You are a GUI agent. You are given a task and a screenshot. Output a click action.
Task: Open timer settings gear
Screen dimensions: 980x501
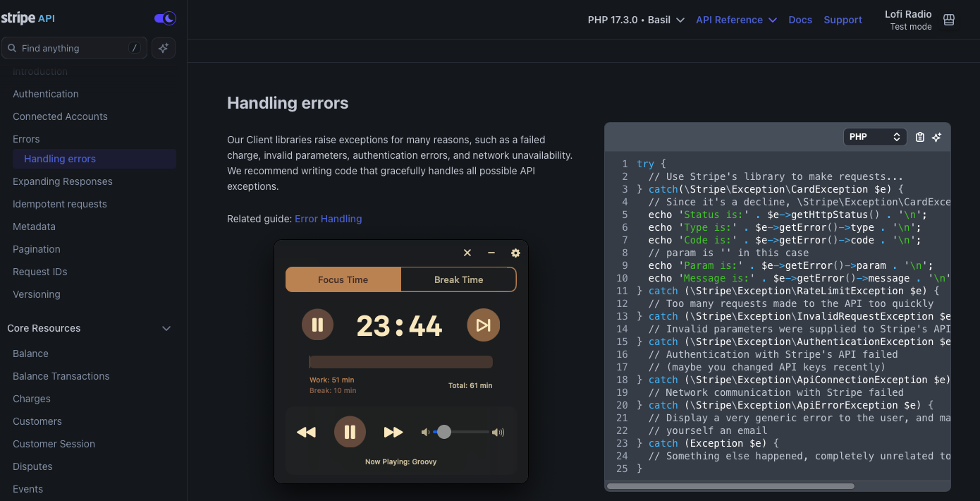point(515,253)
